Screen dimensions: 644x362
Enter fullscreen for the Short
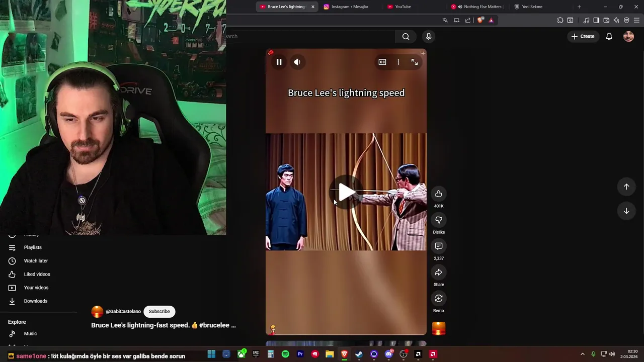415,62
